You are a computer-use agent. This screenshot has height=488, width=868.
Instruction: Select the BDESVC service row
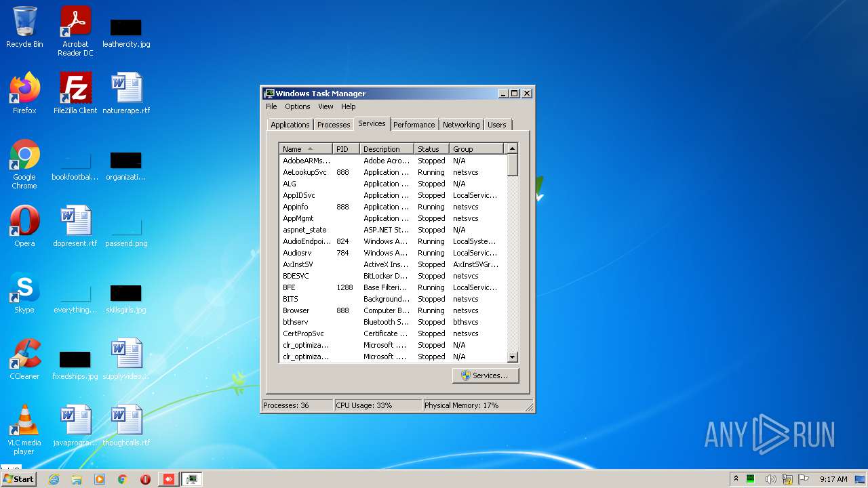(393, 276)
